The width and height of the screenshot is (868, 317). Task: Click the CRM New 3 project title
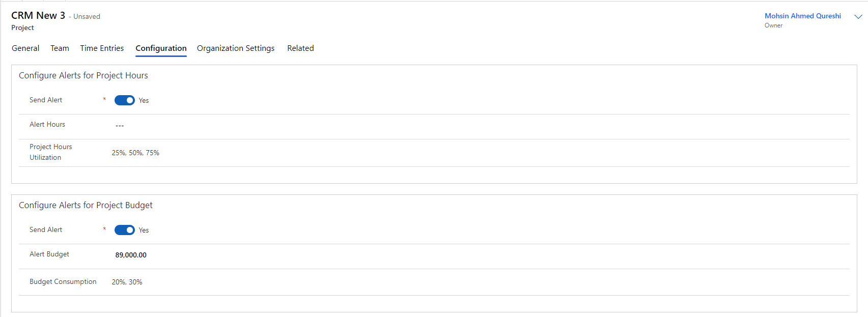pos(38,15)
